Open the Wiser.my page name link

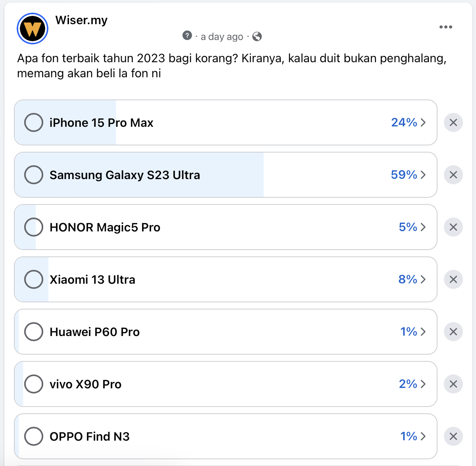81,20
